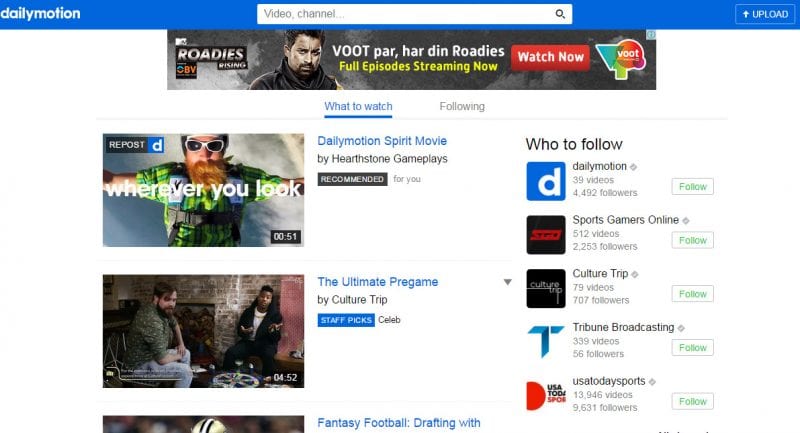Click the dailymotion logo in header
The image size is (800, 433).
tap(40, 13)
